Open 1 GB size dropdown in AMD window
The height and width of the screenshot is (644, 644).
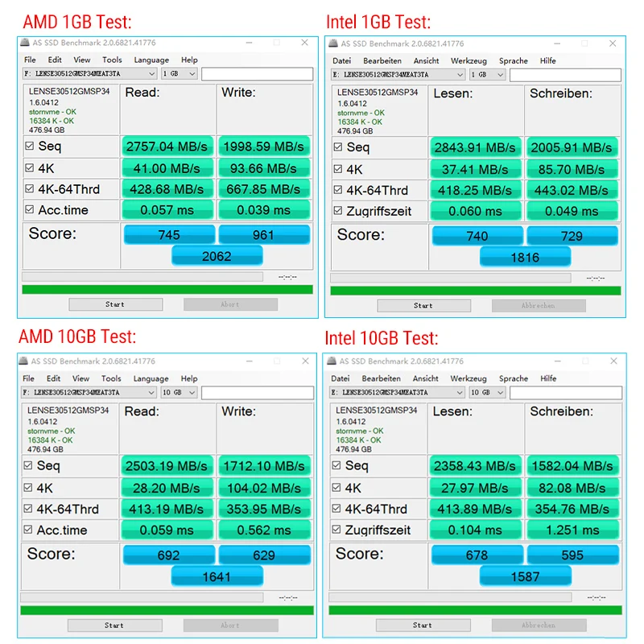click(x=179, y=73)
